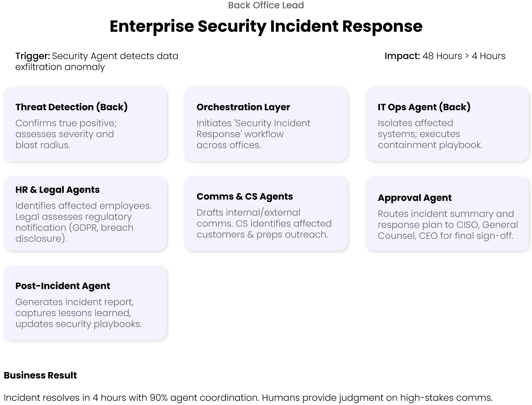Image resolution: width=532 pixels, height=405 pixels.
Task: Select the Business Result heading
Action: [x=40, y=375]
